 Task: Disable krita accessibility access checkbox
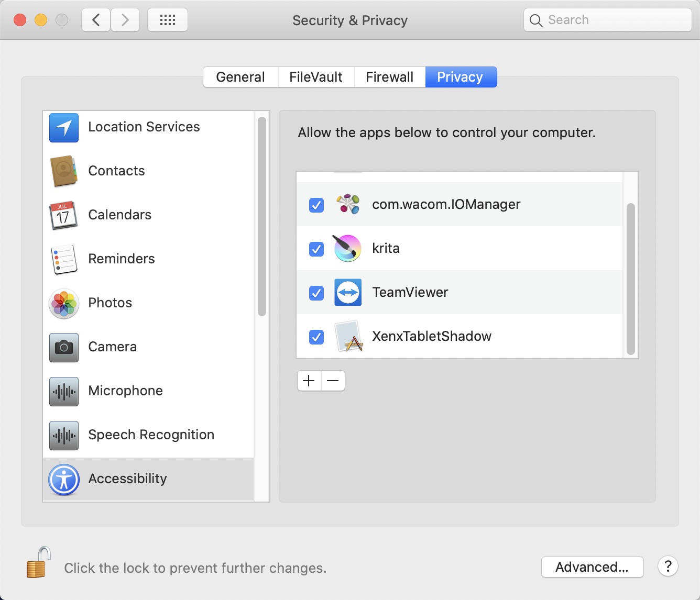pos(316,249)
